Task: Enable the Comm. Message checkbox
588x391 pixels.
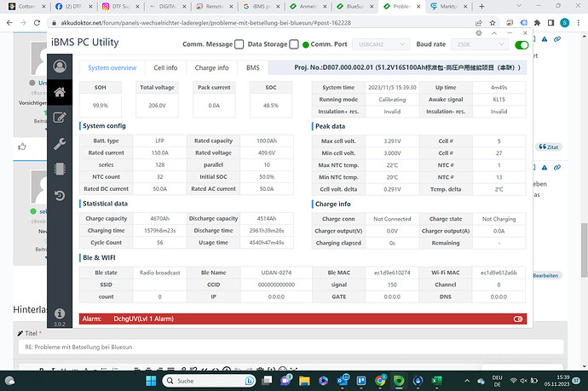Action: pyautogui.click(x=239, y=44)
